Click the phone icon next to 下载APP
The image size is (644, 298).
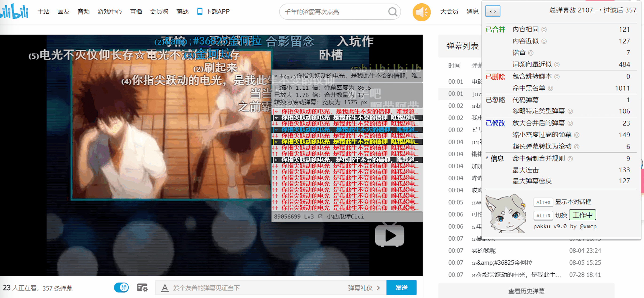coord(200,11)
